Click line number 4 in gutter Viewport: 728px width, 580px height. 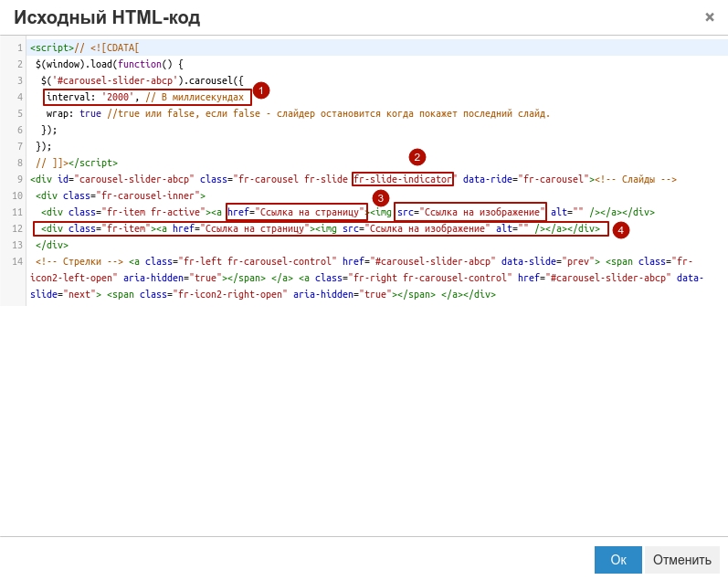click(x=20, y=97)
